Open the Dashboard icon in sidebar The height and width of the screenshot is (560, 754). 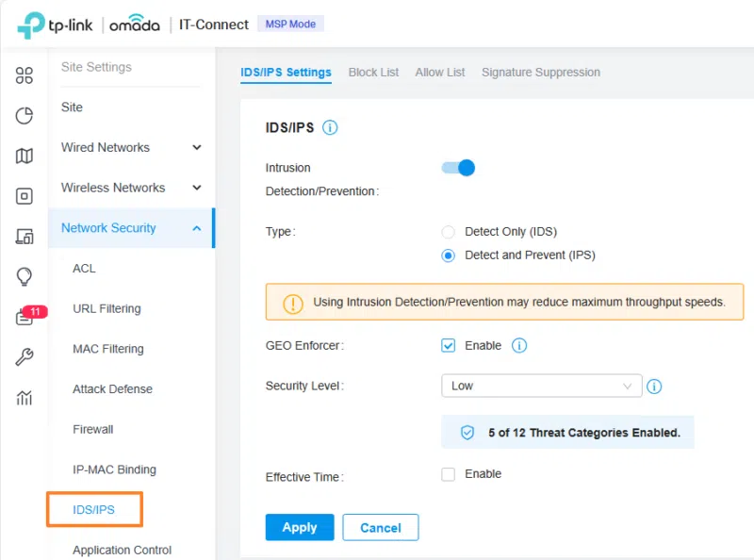coord(25,76)
